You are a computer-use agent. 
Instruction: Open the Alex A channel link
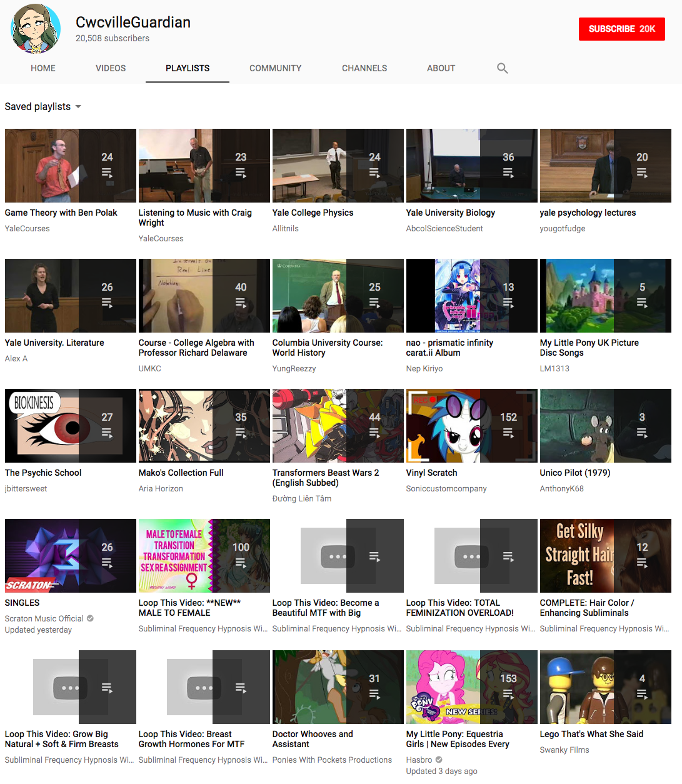pos(16,358)
